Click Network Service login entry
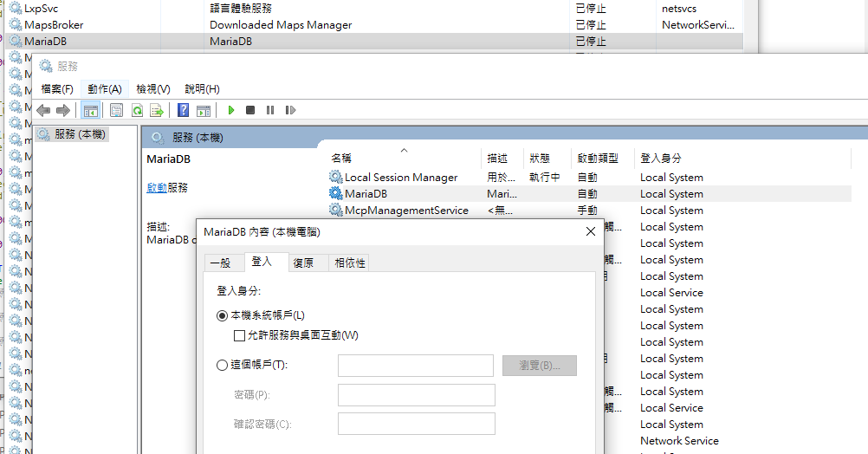The image size is (868, 454). pyautogui.click(x=679, y=441)
